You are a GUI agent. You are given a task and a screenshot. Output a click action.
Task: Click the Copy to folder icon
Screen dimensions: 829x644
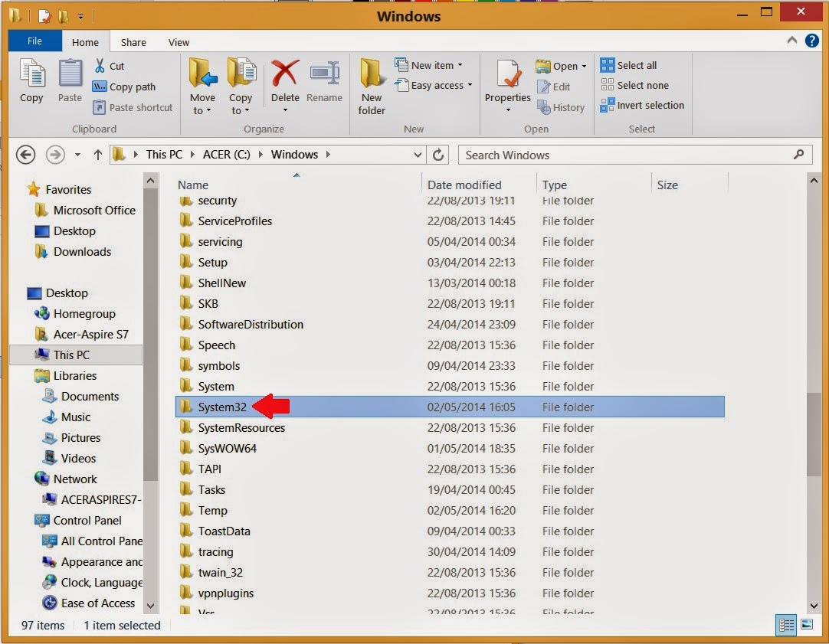(x=241, y=73)
